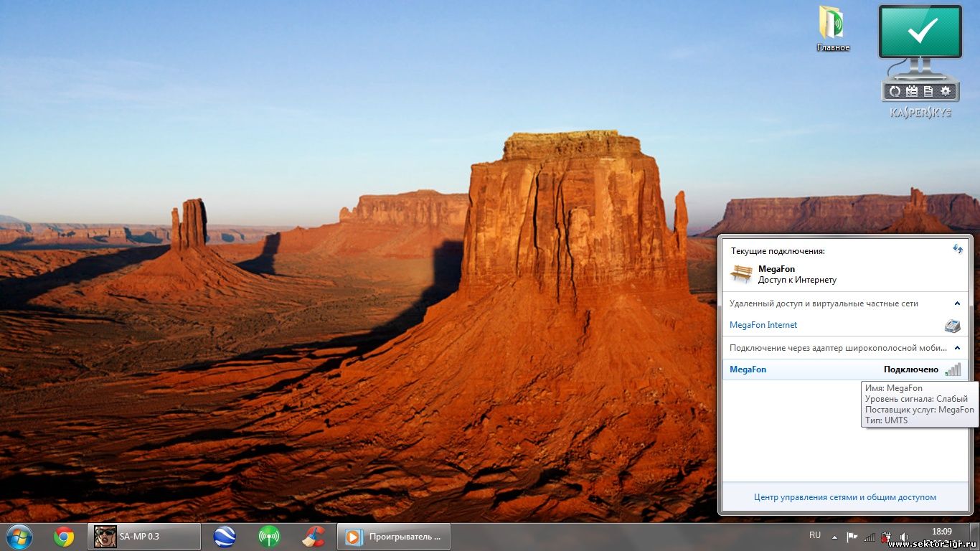The height and width of the screenshot is (551, 980).
Task: Open the Action Center flag icon
Action: (x=852, y=537)
